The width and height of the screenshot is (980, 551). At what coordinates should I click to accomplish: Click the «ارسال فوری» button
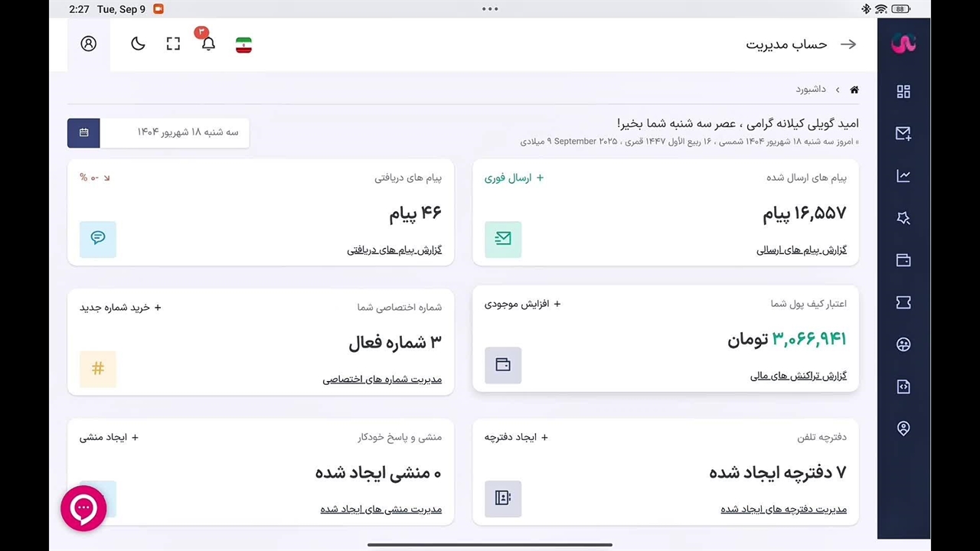pos(514,178)
